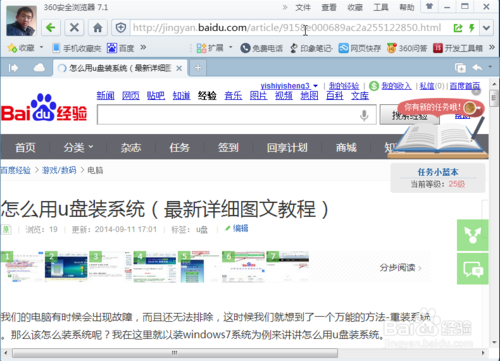Image resolution: width=500 pixels, height=361 pixels.
Task: Click the green back arrow button
Action: (x=51, y=28)
